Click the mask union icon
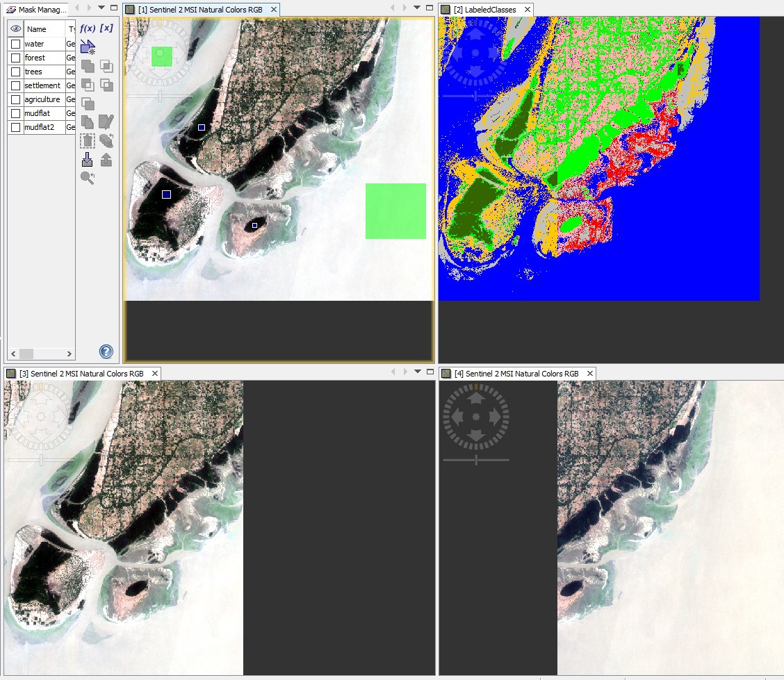 coord(88,66)
